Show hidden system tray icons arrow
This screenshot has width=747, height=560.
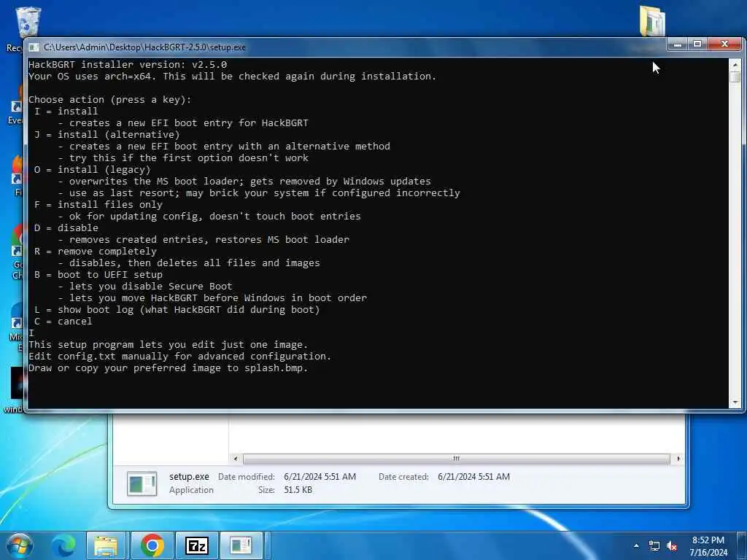(636, 545)
